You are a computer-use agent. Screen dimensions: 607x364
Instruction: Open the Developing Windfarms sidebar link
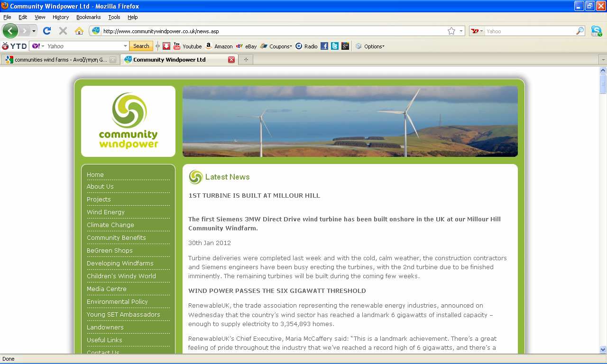point(120,264)
